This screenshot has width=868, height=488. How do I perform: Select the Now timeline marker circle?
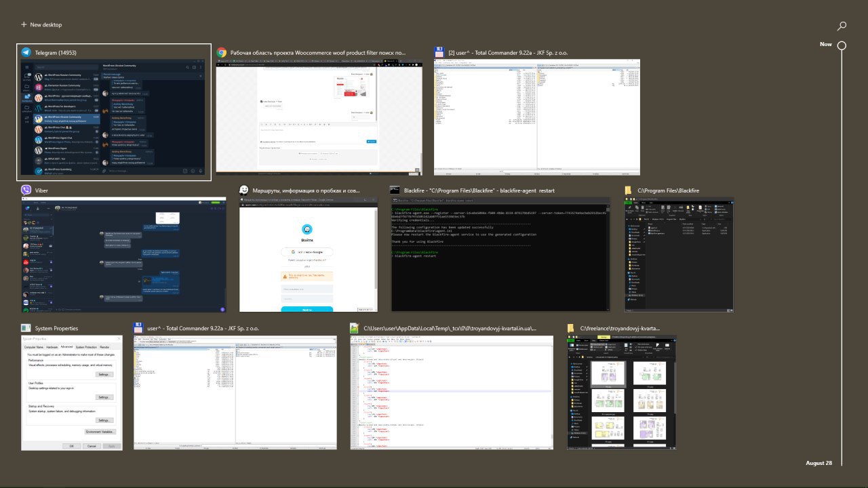[842, 45]
